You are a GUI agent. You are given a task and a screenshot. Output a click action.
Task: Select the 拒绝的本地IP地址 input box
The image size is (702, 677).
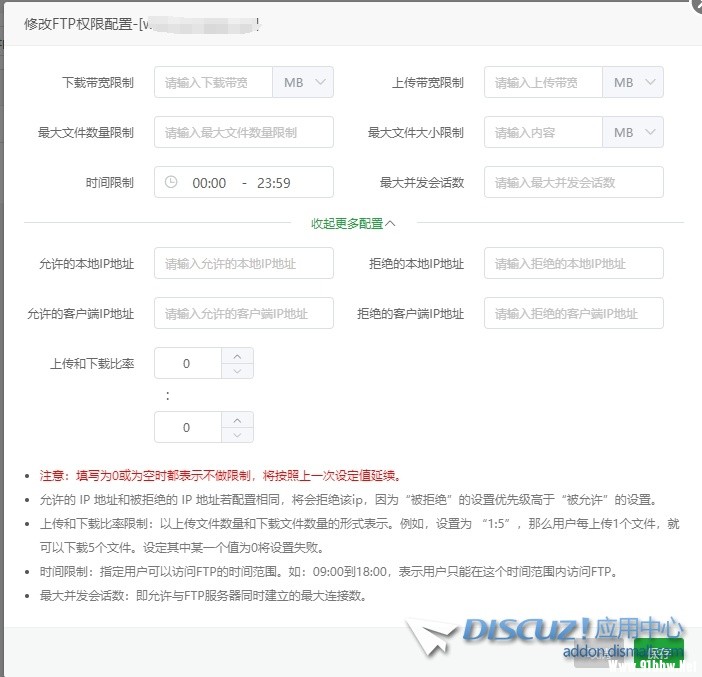[x=573, y=264]
